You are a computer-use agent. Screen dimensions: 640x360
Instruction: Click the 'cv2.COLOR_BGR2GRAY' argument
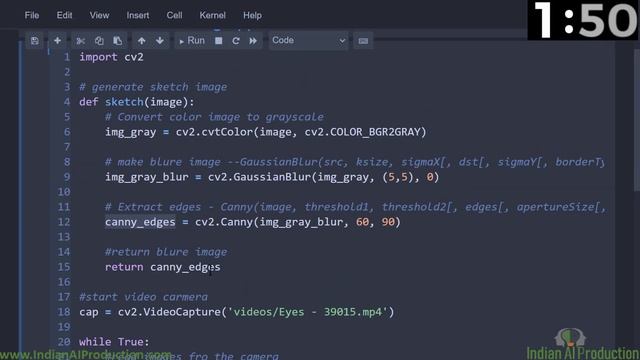(362, 132)
